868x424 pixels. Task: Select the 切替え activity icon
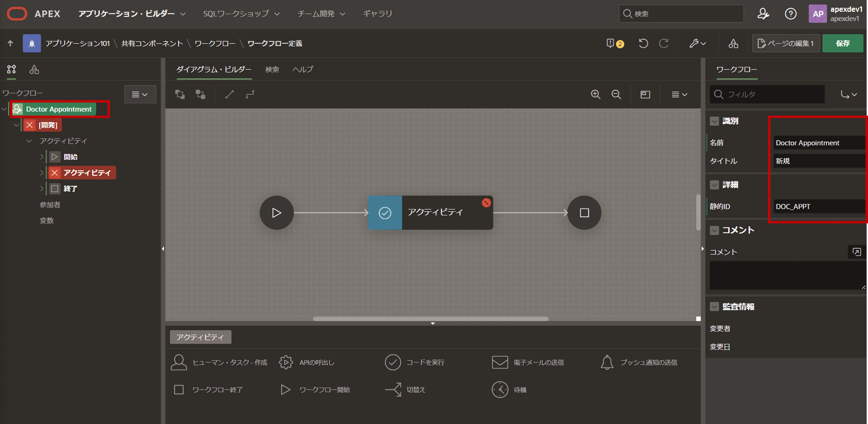pyautogui.click(x=394, y=390)
